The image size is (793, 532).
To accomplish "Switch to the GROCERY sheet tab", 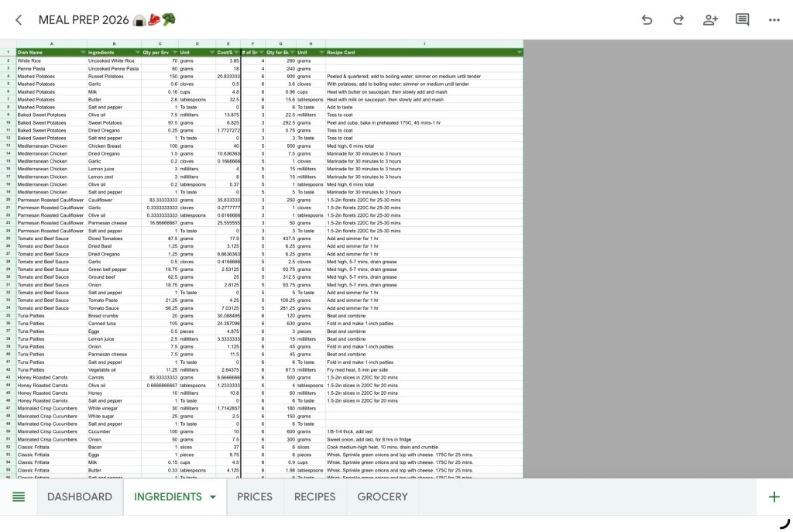I will tap(382, 497).
